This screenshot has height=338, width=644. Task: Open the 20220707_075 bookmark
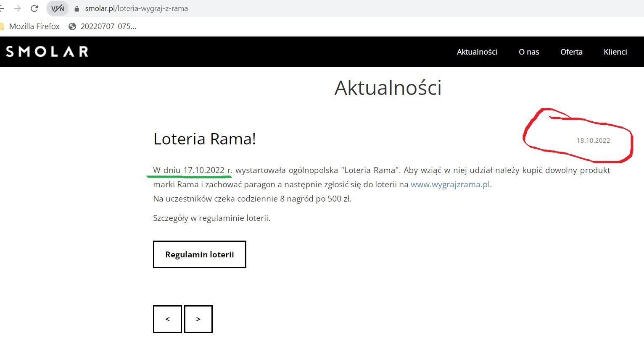tap(103, 26)
